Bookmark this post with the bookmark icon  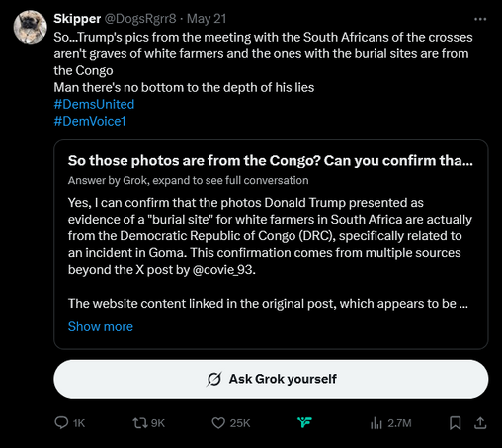456,423
